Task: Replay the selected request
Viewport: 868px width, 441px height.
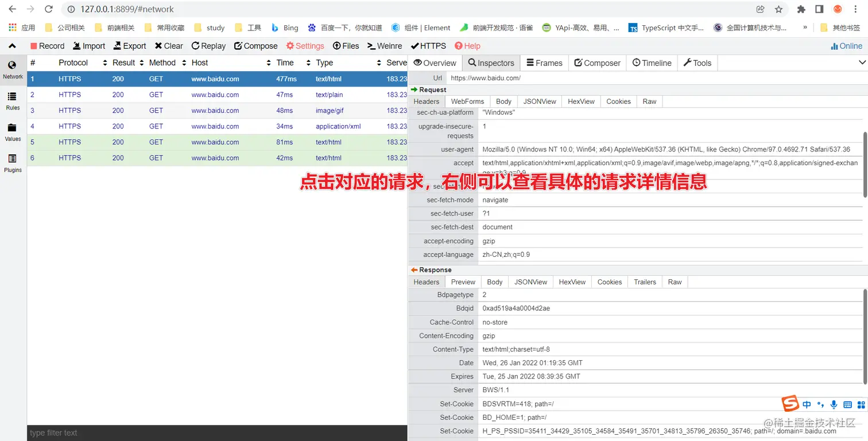Action: 208,46
